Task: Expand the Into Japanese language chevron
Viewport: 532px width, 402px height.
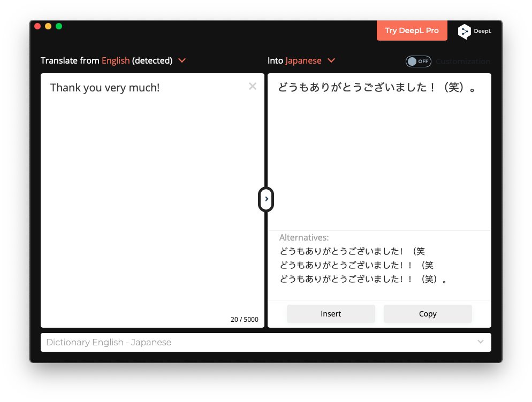Action: [331, 60]
